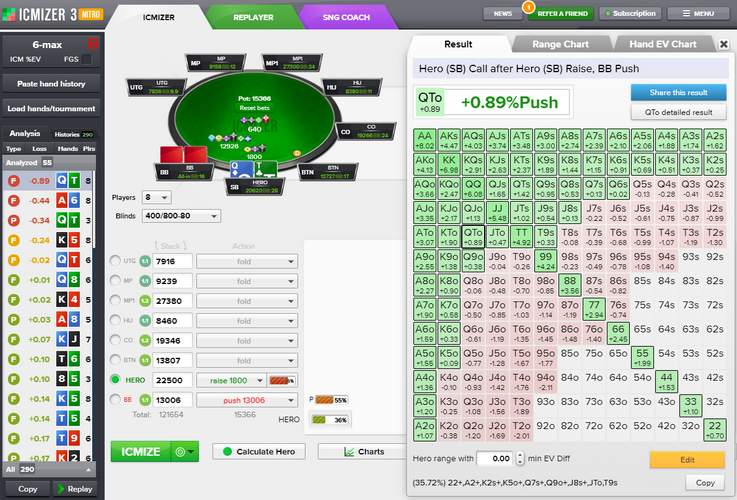Click the min EV Diff stepper arrows
Screen dimensions: 737x500
[519, 458]
